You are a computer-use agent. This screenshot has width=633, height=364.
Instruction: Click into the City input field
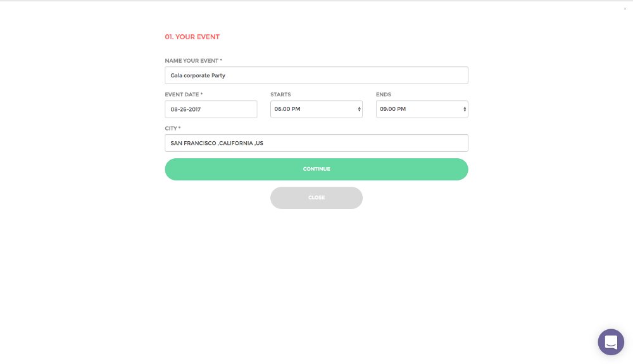[316, 143]
